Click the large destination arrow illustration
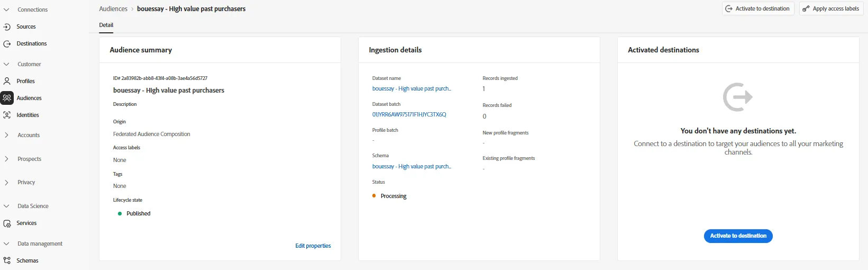The width and height of the screenshot is (868, 270). pos(738,97)
